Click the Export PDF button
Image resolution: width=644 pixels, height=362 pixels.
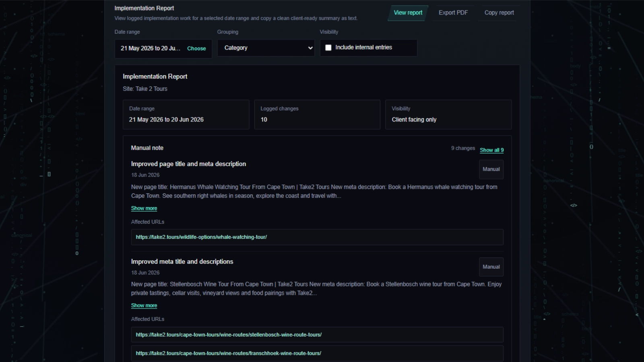tap(453, 13)
